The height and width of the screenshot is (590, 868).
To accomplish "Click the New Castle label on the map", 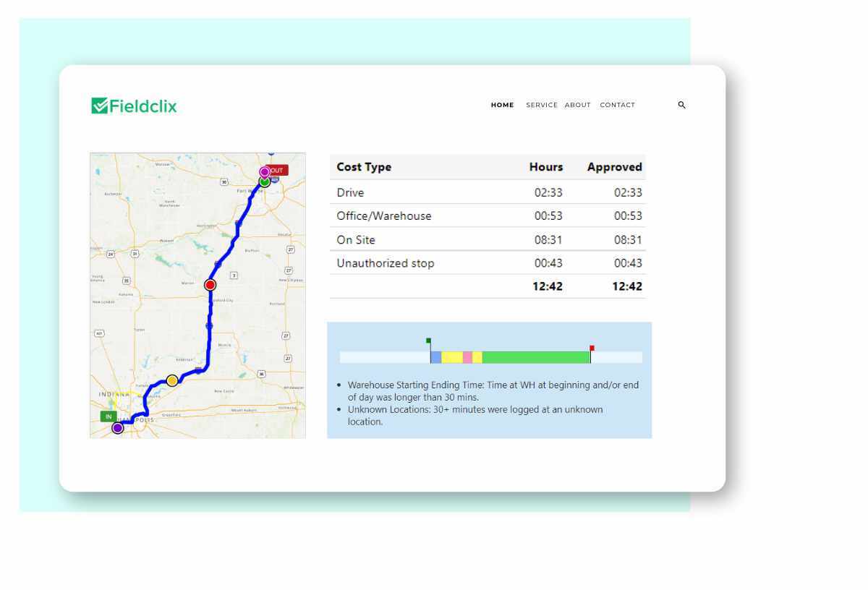I will pyautogui.click(x=224, y=391).
